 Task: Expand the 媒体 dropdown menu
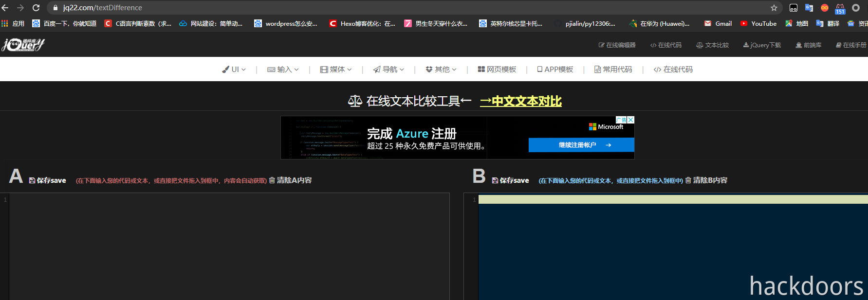[336, 70]
